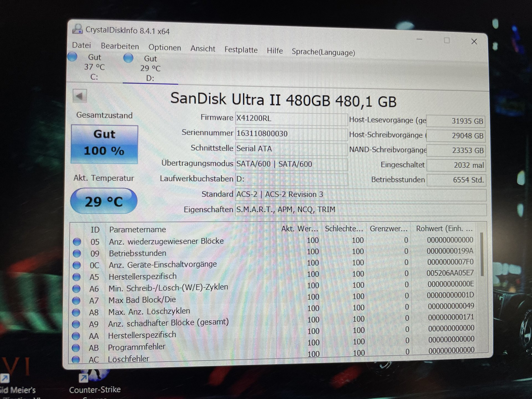Click status orb of attribute AA row
This screenshot has width=532, height=399.
click(76, 336)
